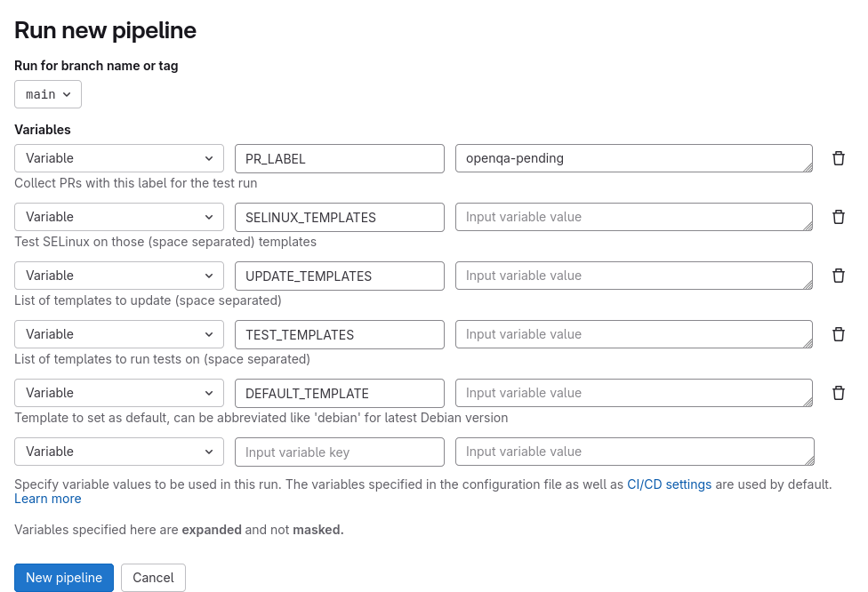This screenshot has height=592, width=868.
Task: Open the main branch selector dropdown
Action: click(48, 94)
